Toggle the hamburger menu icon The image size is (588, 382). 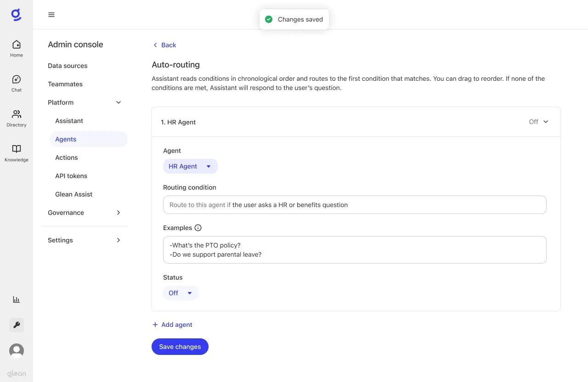pyautogui.click(x=51, y=15)
